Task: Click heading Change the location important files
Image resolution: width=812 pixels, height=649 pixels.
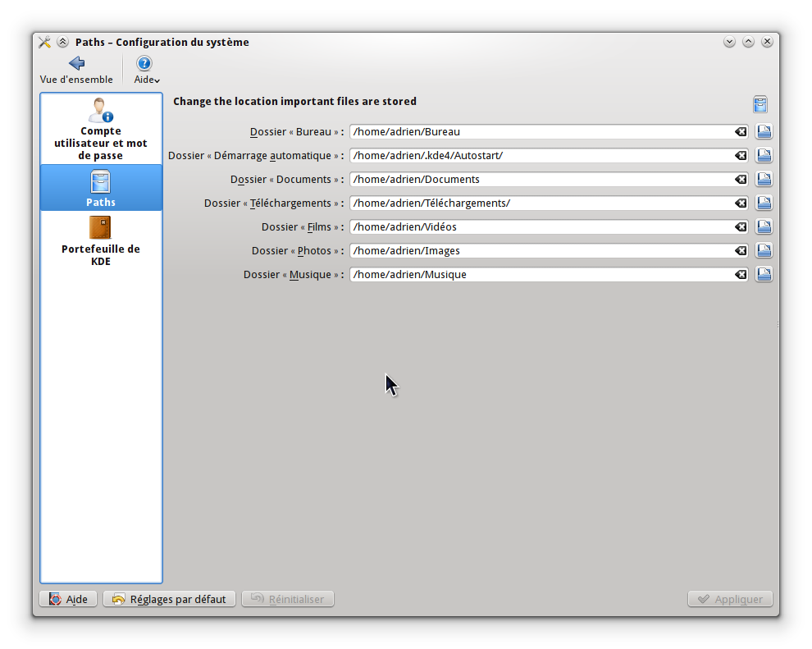Action: click(x=294, y=101)
